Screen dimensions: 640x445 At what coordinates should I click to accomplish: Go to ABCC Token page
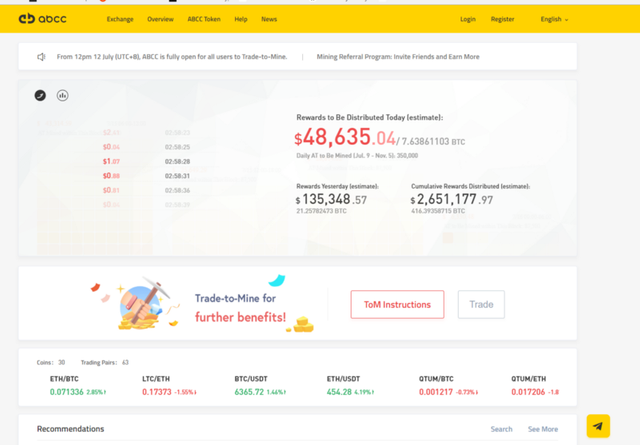click(x=204, y=19)
